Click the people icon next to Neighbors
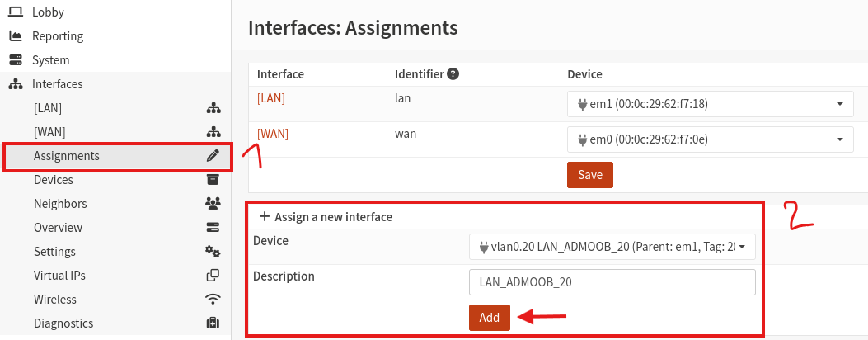 (213, 203)
